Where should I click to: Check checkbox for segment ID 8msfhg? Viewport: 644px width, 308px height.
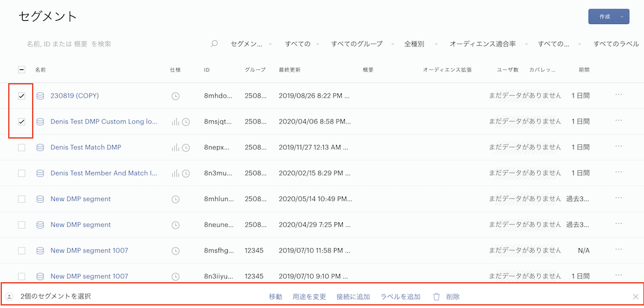[x=22, y=251]
